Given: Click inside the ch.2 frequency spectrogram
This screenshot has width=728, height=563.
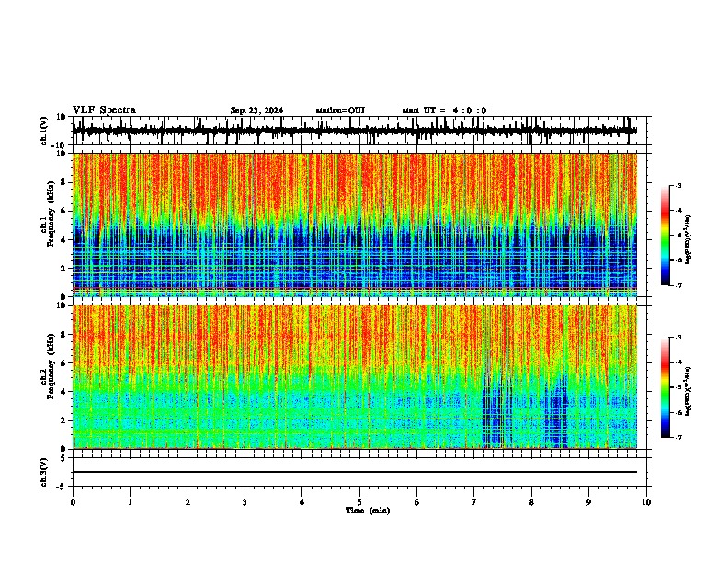Looking at the screenshot, I should (x=355, y=377).
